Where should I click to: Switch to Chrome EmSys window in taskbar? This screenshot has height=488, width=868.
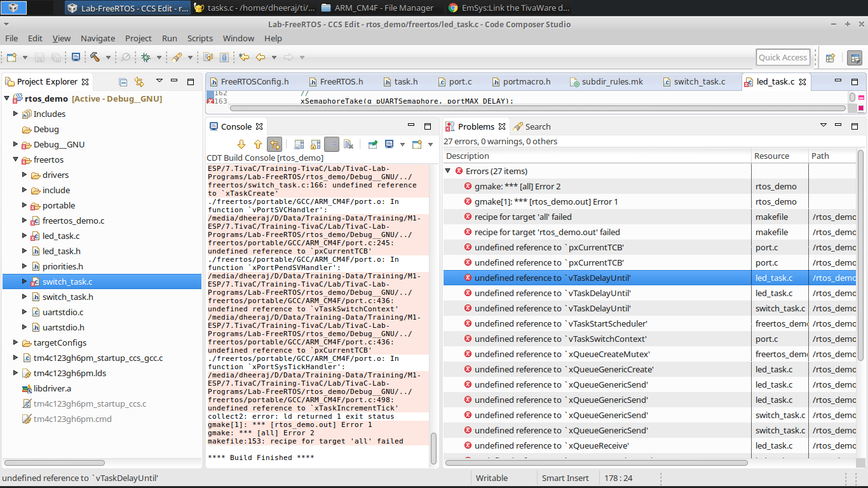[x=508, y=8]
